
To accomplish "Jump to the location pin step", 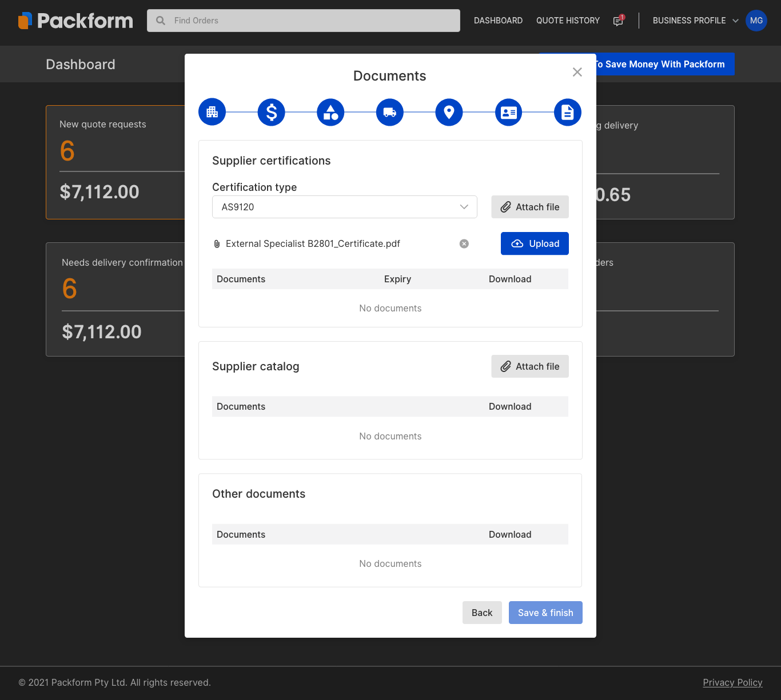I will point(449,112).
